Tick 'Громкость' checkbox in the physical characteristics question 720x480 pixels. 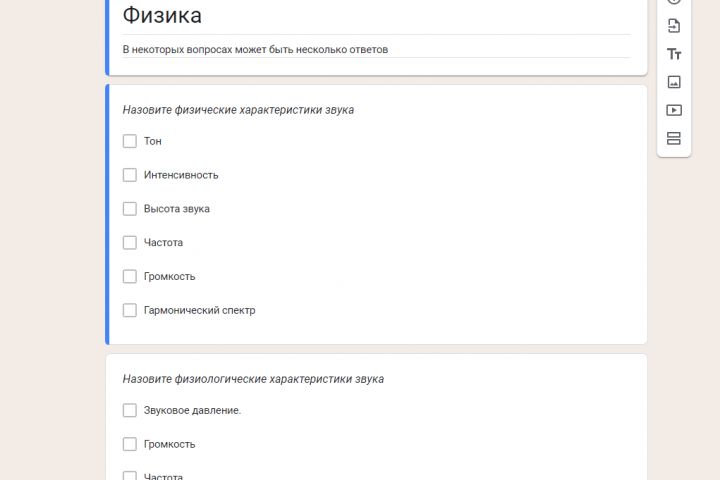point(130,276)
